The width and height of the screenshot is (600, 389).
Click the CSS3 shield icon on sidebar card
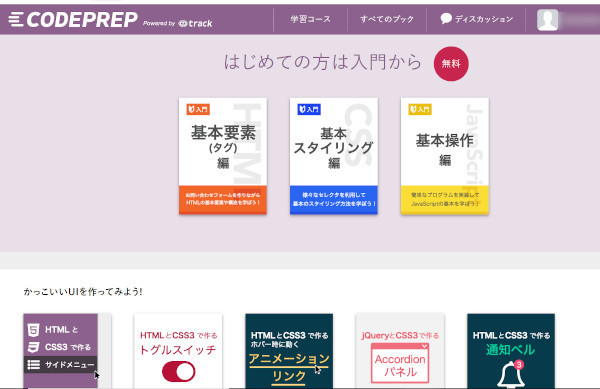click(33, 347)
